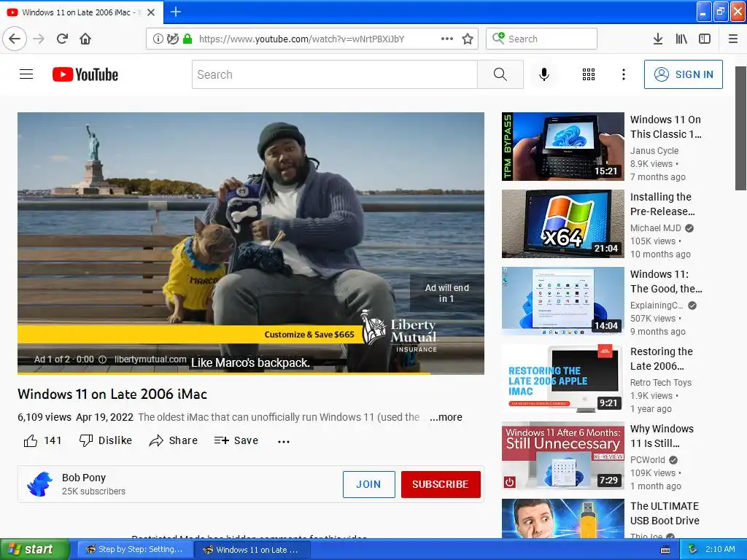Viewport: 747px width, 560px height.
Task: Open the Michael MJD channel link
Action: (x=656, y=228)
